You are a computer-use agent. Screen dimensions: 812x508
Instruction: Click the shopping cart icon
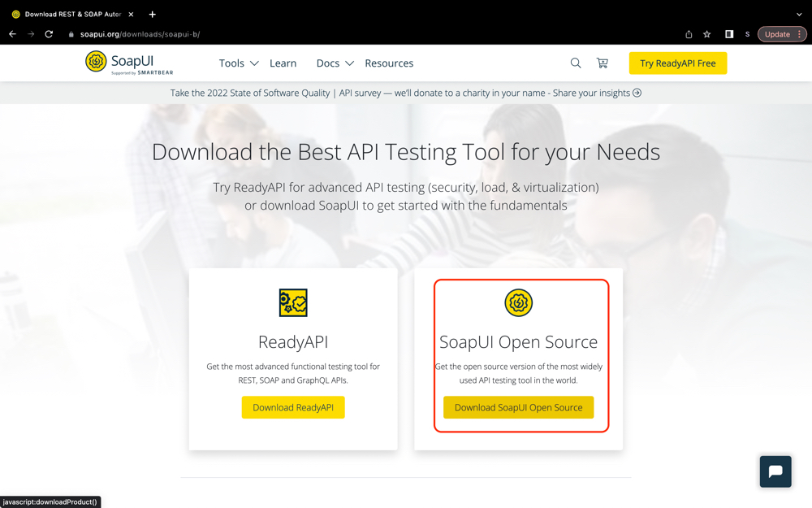point(602,63)
